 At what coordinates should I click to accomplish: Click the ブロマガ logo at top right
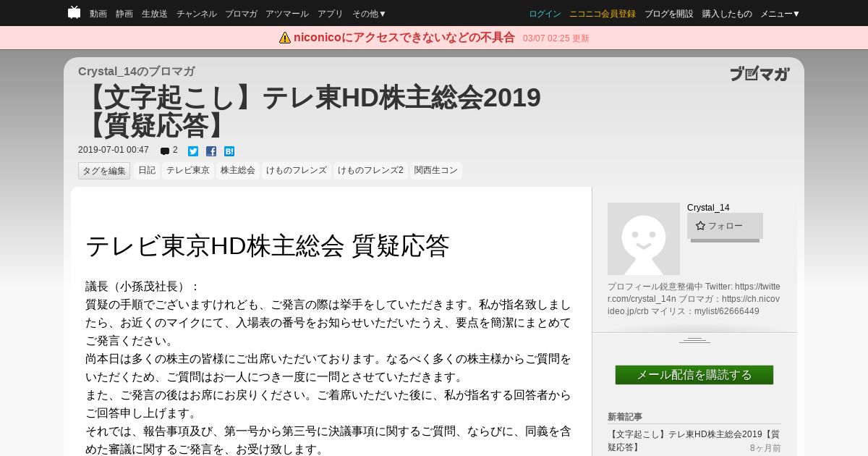(x=759, y=73)
